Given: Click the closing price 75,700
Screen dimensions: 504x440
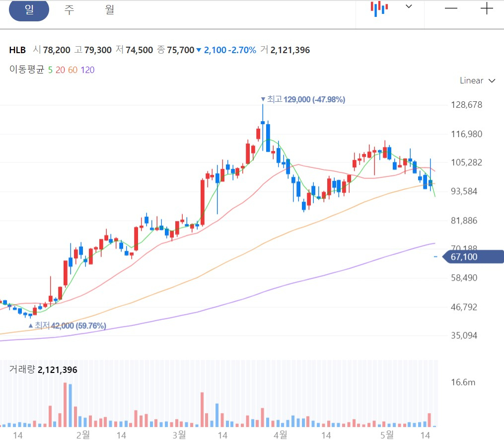Looking at the screenshot, I should coord(180,50).
